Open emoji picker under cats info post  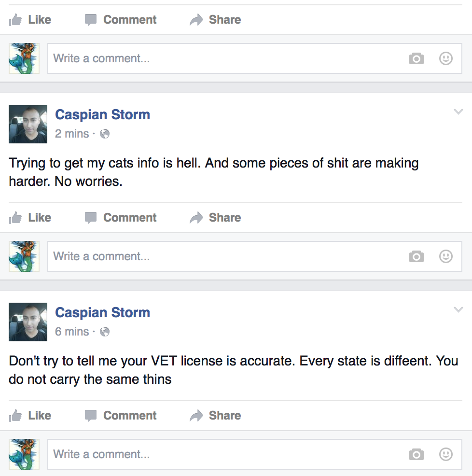click(x=445, y=256)
